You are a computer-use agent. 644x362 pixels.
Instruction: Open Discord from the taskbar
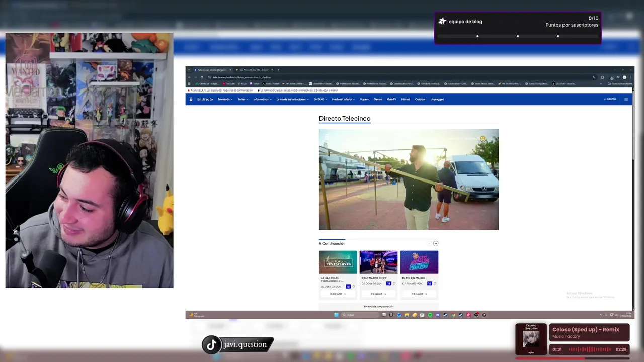pyautogui.click(x=438, y=315)
